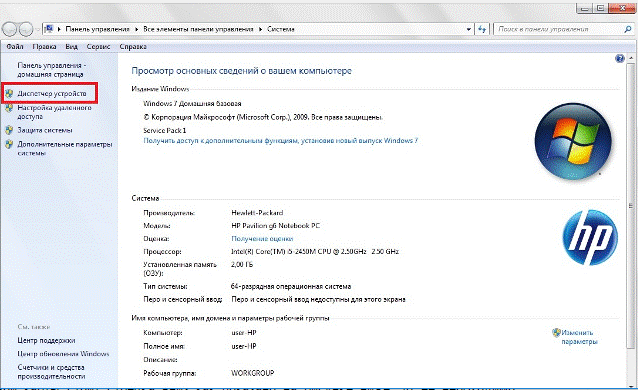This screenshot has height=390, width=638.
Task: Click Система breadcrumb segment
Action: [x=281, y=29]
